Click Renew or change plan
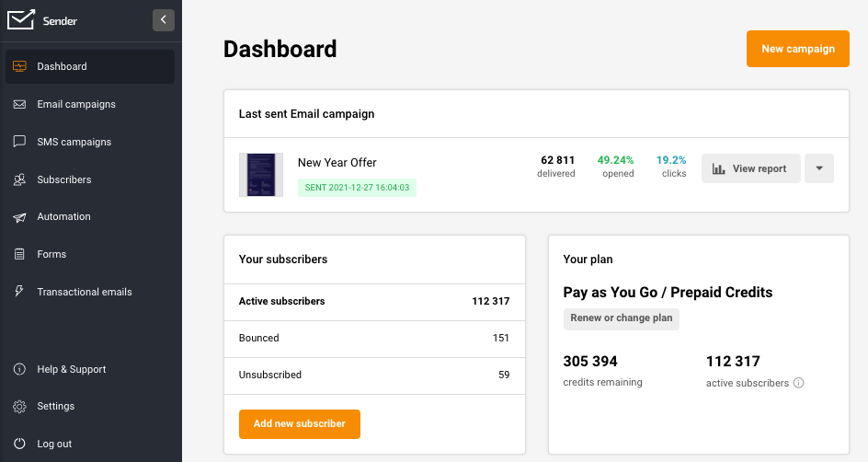The image size is (868, 462). 621,318
